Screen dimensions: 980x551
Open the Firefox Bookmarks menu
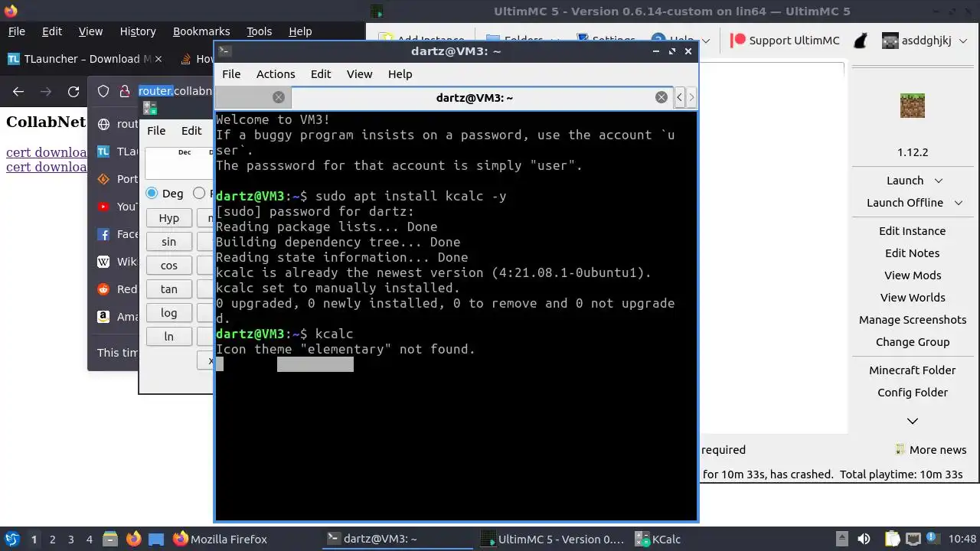(x=201, y=31)
